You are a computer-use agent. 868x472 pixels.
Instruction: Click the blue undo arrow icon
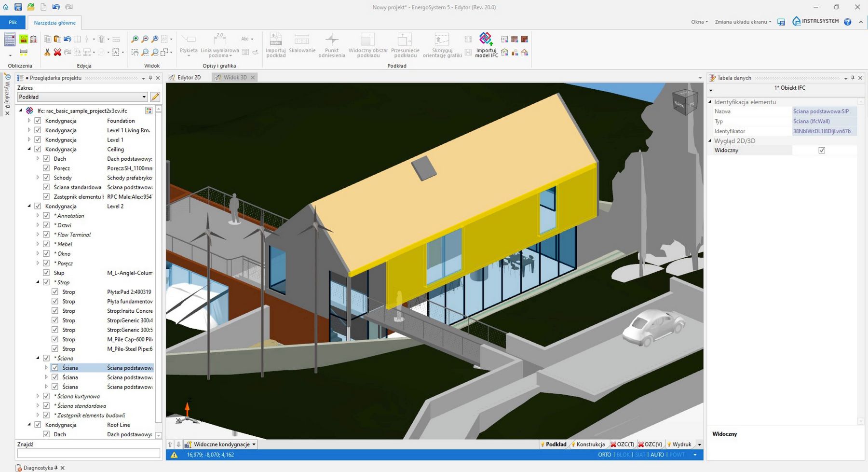pos(68,39)
